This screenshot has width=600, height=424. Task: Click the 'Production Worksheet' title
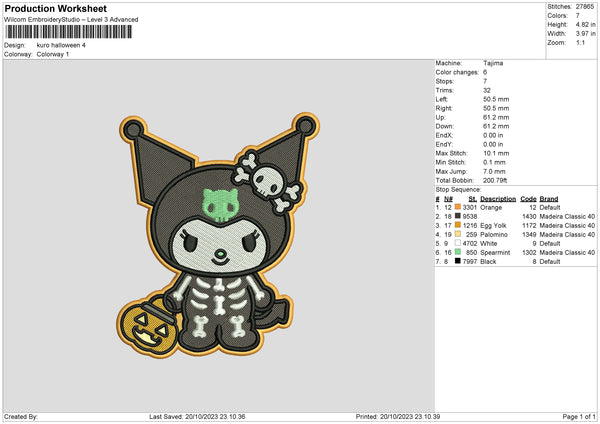click(x=55, y=8)
